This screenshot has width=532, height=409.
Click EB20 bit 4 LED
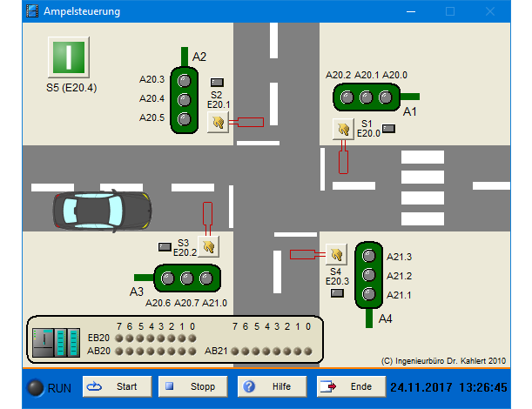click(151, 339)
